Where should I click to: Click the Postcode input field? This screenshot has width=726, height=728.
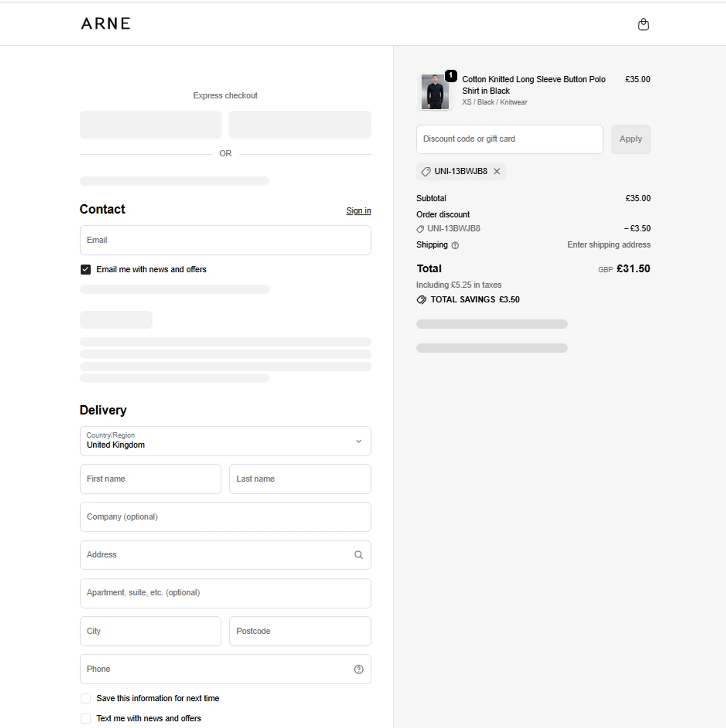300,631
